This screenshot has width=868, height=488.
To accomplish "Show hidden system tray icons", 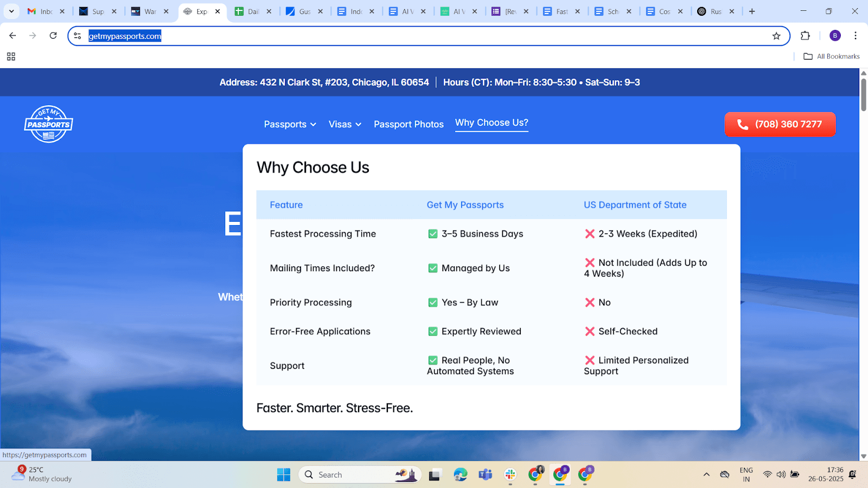I will point(706,474).
